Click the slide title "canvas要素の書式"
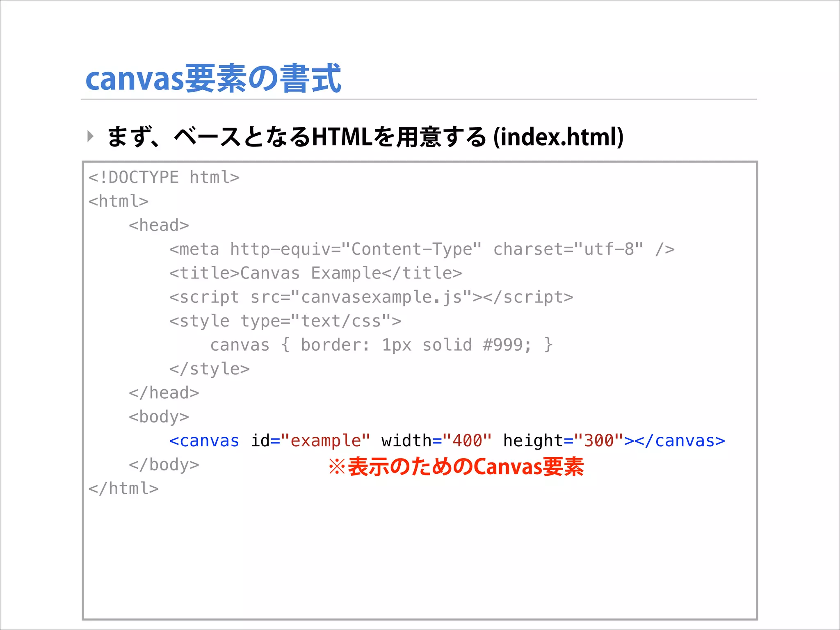This screenshot has height=630, width=840. pyautogui.click(x=213, y=78)
